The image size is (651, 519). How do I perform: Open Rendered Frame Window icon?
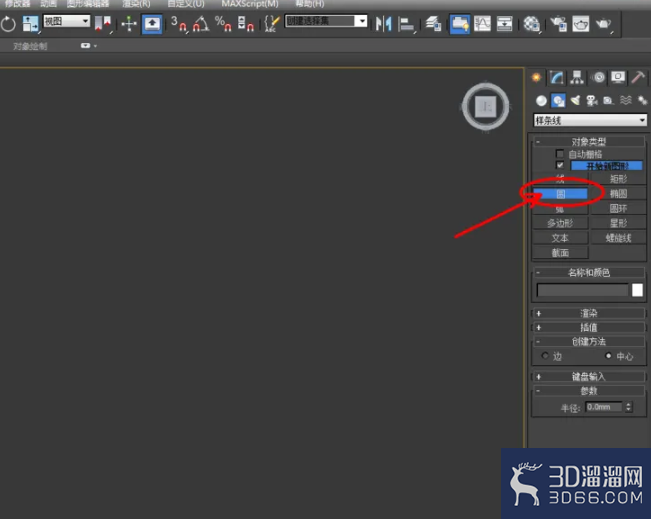(580, 24)
